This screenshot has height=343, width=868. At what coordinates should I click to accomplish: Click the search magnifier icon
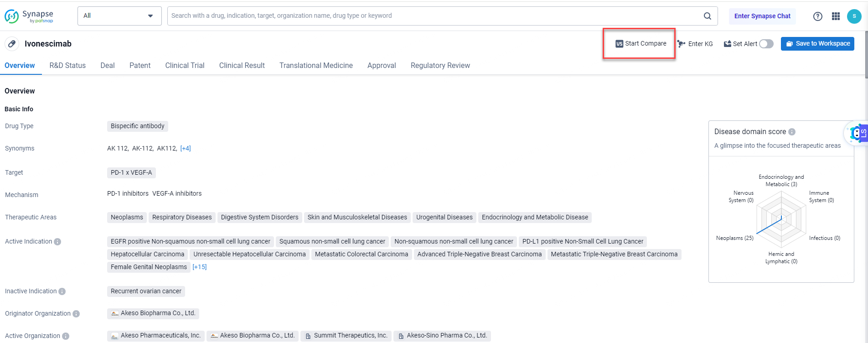pyautogui.click(x=707, y=16)
